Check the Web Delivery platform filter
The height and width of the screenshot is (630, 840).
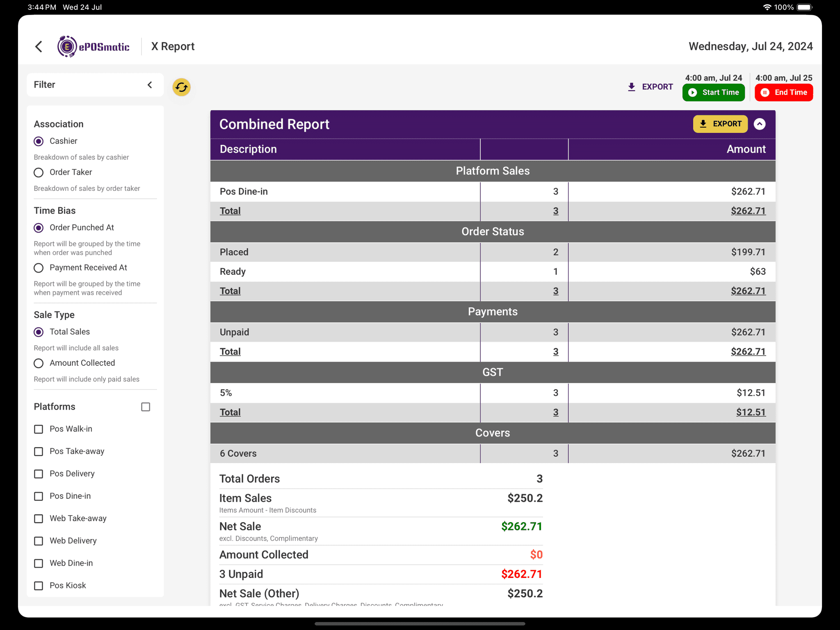coord(39,541)
